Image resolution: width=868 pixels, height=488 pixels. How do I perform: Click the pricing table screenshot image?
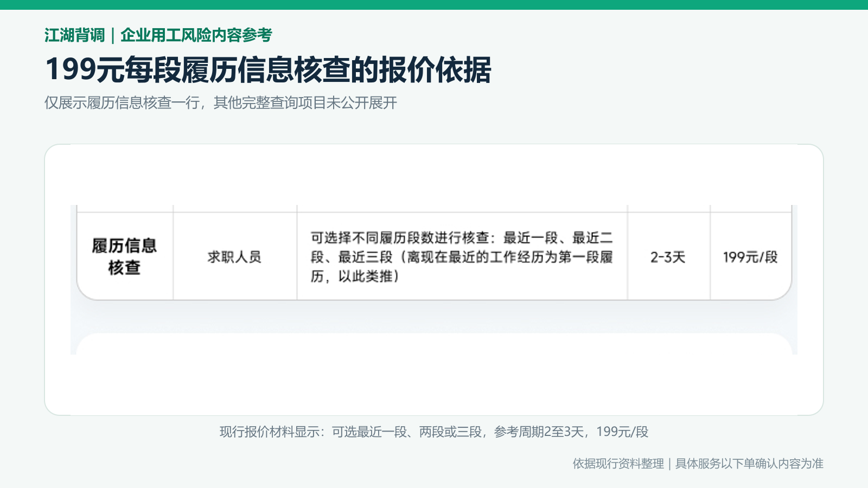(x=434, y=280)
